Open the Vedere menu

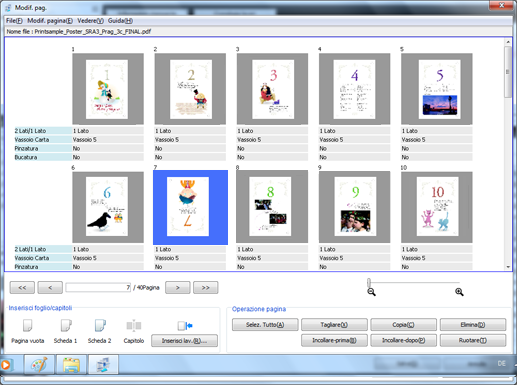(x=90, y=21)
